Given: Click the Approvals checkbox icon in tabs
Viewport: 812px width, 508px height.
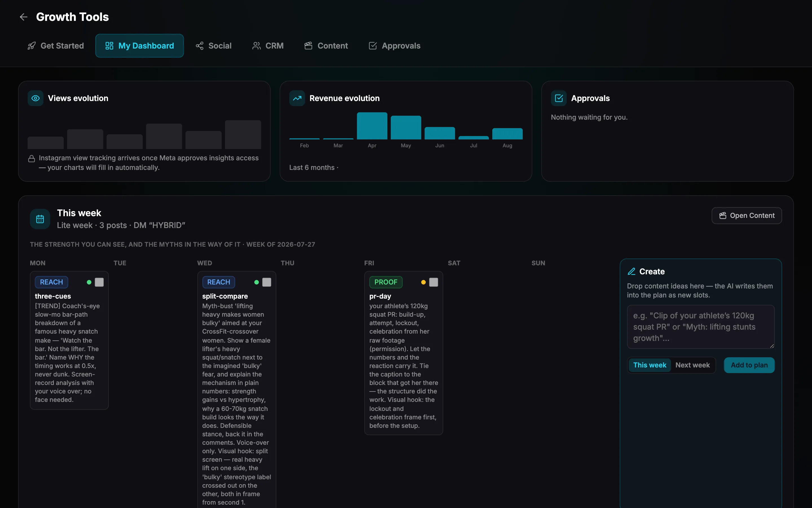Looking at the screenshot, I should 373,46.
